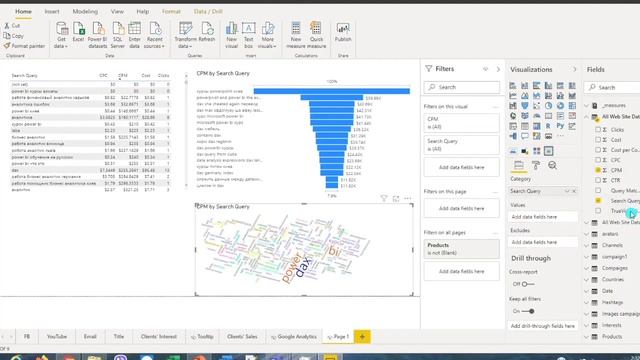Remove Search Query from Category well
This screenshot has width=640, height=360.
point(574,191)
